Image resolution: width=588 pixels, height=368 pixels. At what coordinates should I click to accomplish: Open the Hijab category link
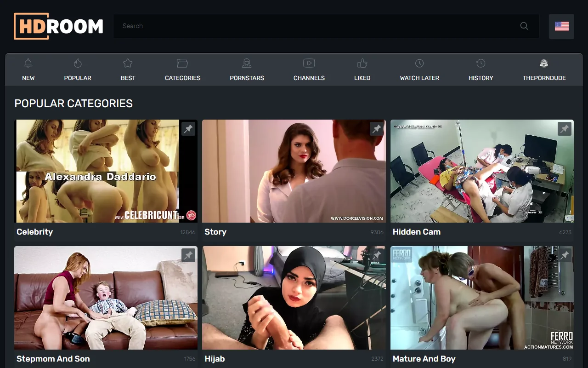pos(215,359)
